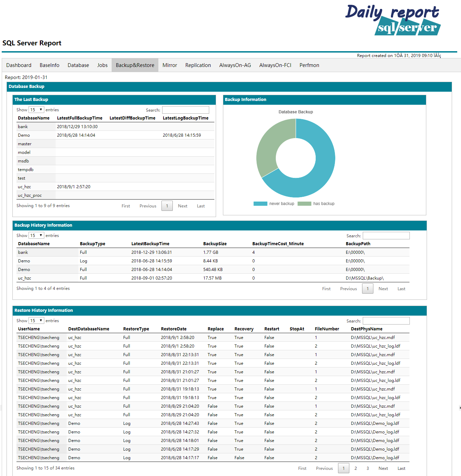
Task: Sort Restore History by RestoreType column
Action: (x=136, y=329)
